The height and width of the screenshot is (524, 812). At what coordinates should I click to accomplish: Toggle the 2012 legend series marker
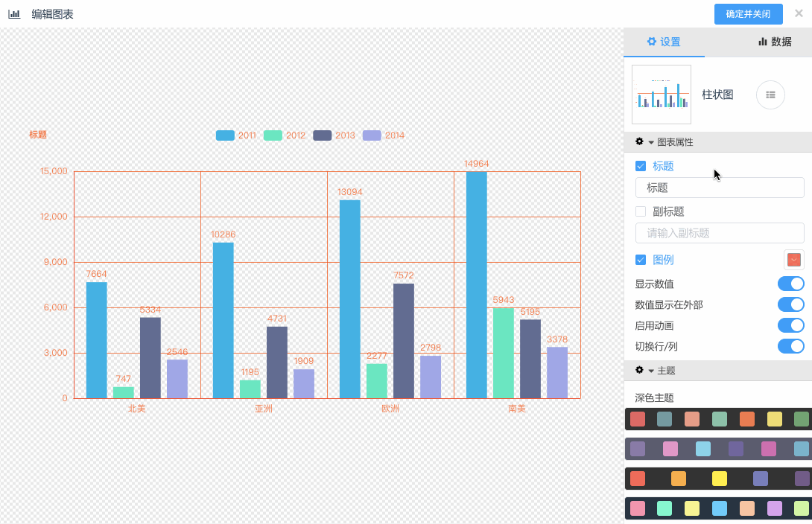click(x=273, y=135)
